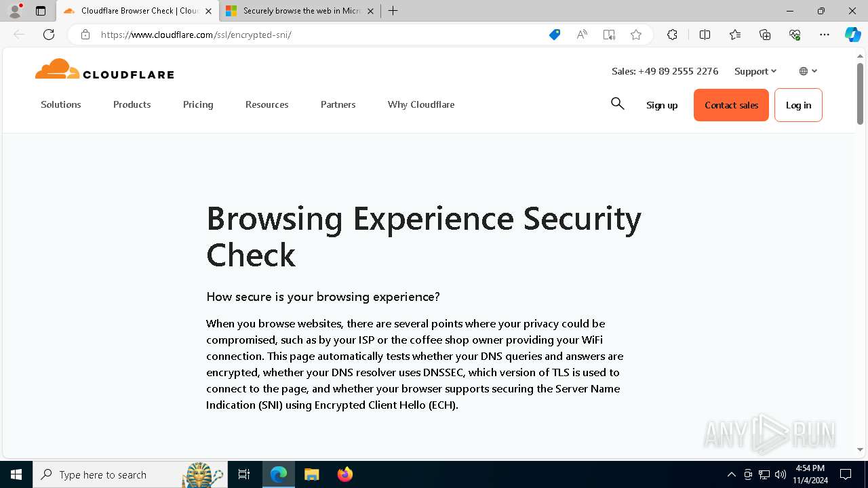Add this page to favorites star

(x=636, y=35)
